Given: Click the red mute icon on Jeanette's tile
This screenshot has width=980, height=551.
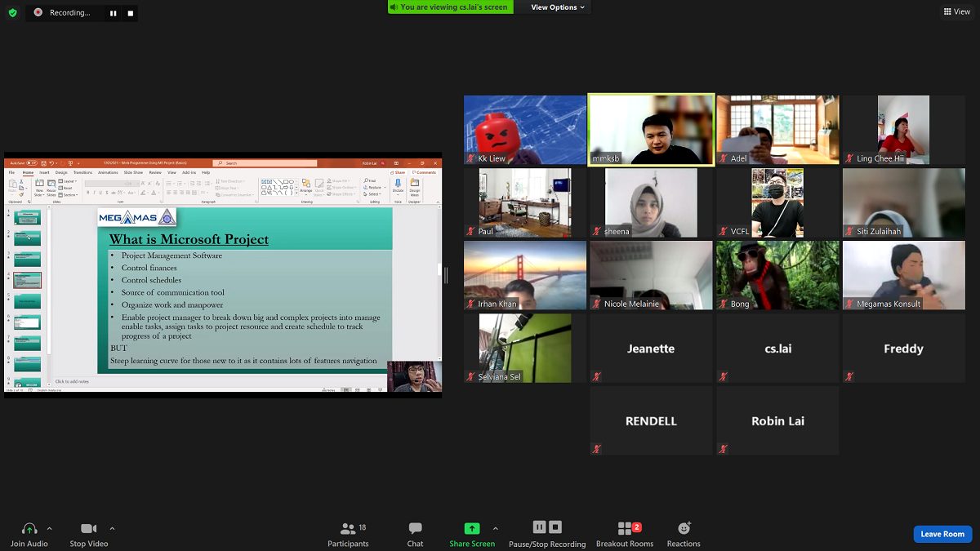Looking at the screenshot, I should point(597,376).
